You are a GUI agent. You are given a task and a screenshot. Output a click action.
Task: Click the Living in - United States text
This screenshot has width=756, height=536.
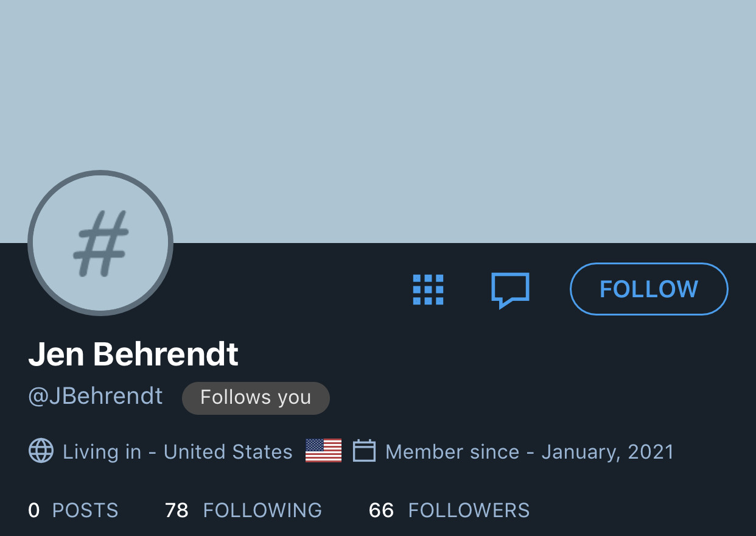point(178,452)
